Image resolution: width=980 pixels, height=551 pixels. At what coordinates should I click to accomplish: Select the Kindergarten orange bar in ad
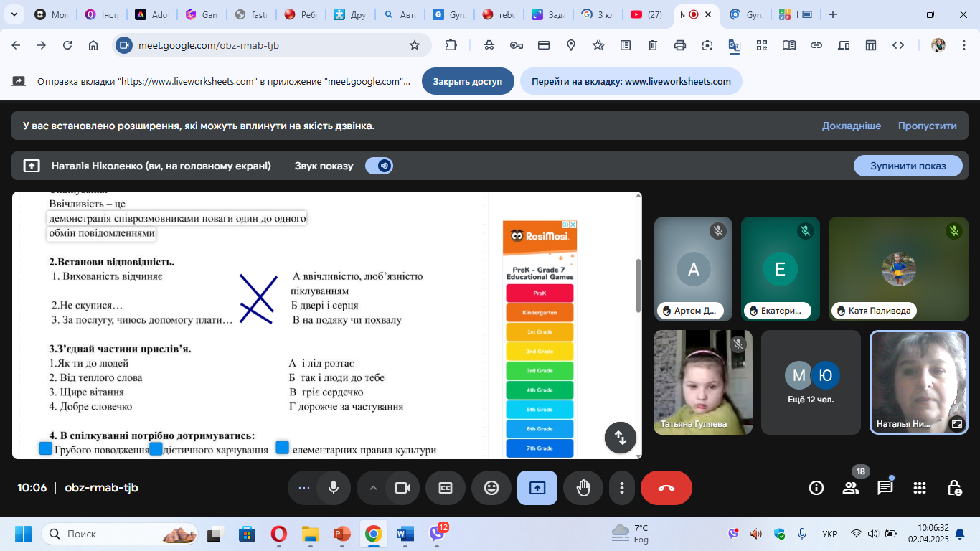540,313
